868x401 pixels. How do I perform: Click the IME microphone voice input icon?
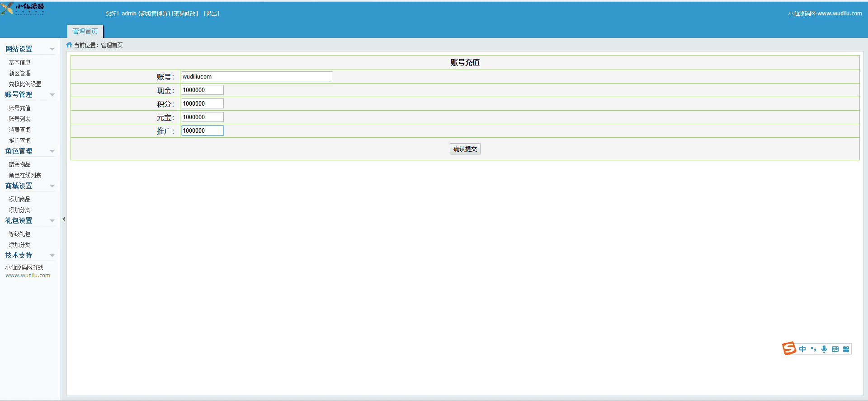click(824, 349)
